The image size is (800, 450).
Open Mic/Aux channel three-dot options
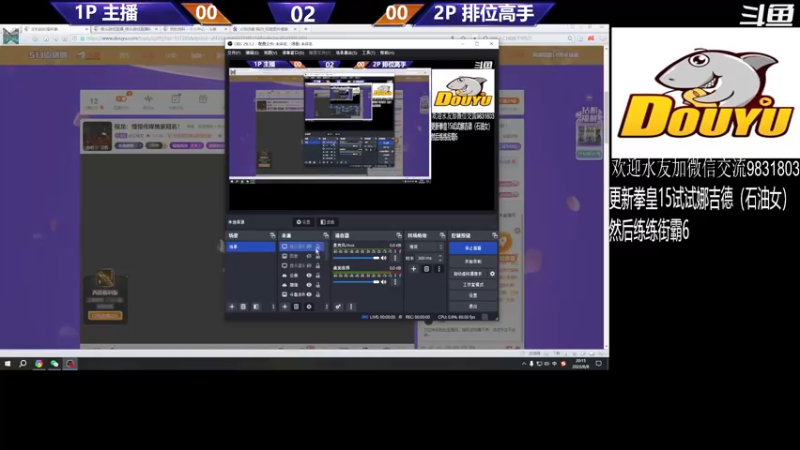tap(395, 259)
